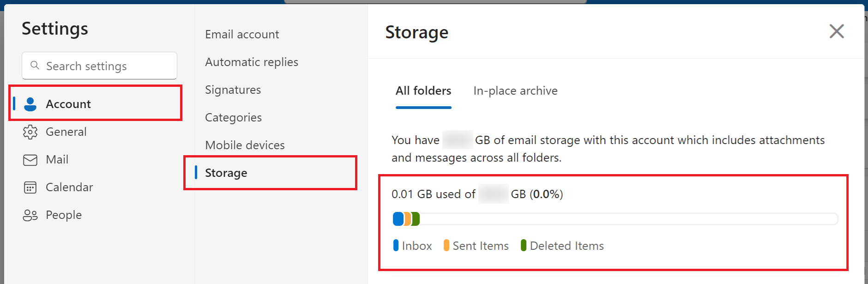The image size is (868, 284).
Task: Open Automatic replies settings
Action: [252, 62]
